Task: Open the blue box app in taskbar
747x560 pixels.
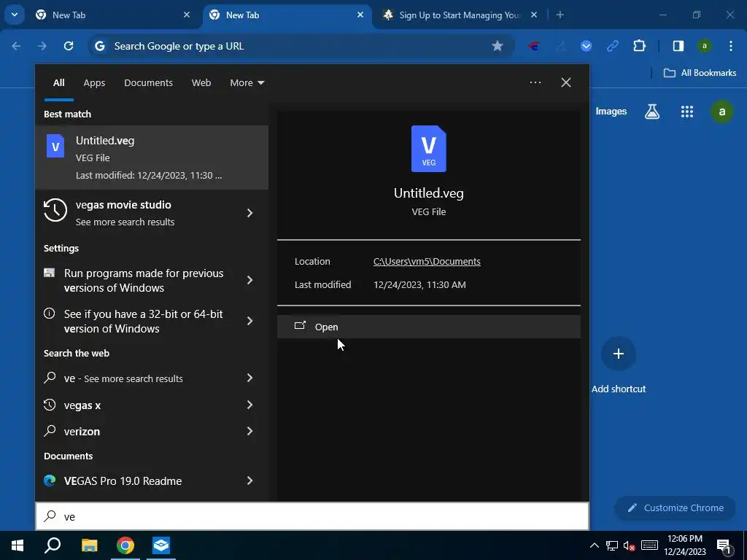Action: click(161, 545)
